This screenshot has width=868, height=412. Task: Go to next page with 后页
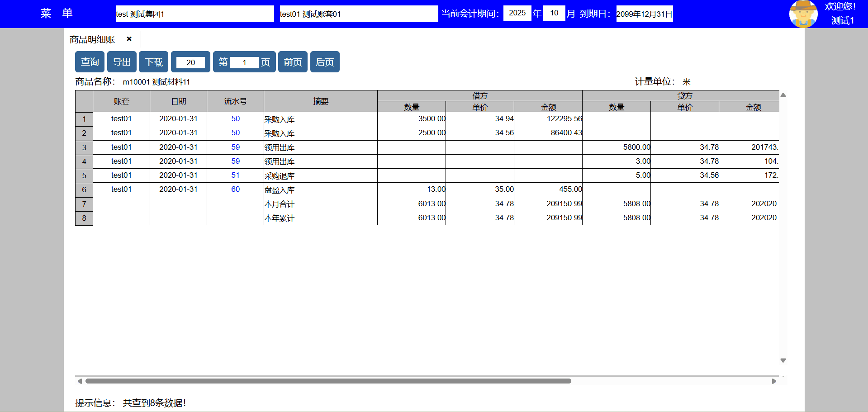325,62
